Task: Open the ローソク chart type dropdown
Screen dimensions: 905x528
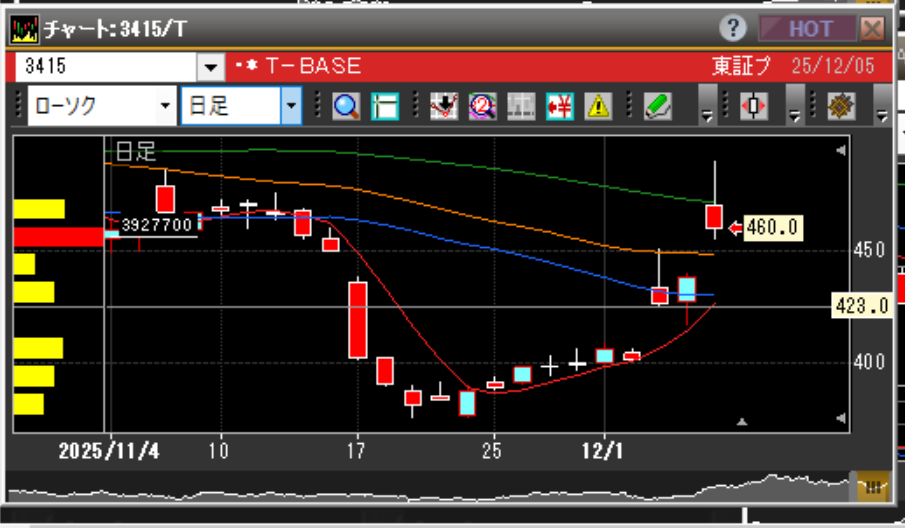Action: pyautogui.click(x=100, y=106)
